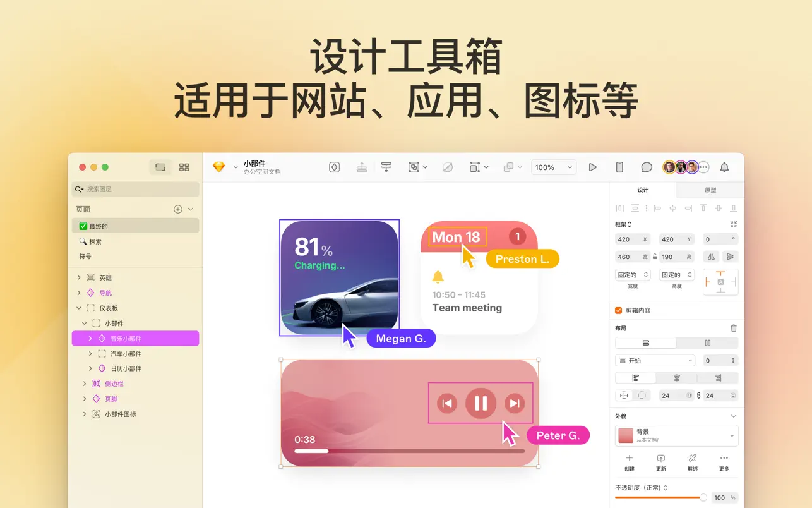Image resolution: width=812 pixels, height=508 pixels.
Task: Expand the 汽车小部件 layer in sidebar
Action: (x=90, y=353)
